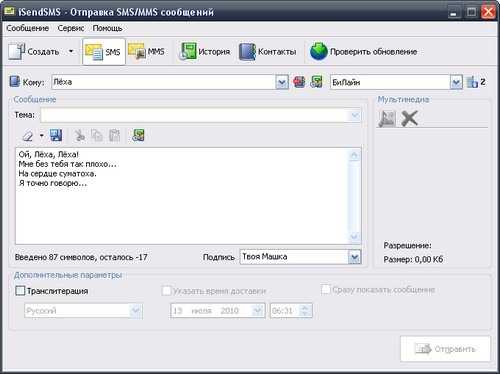Expand the Русский language dropdown
Screen dimensions: 500x374
coord(136,311)
